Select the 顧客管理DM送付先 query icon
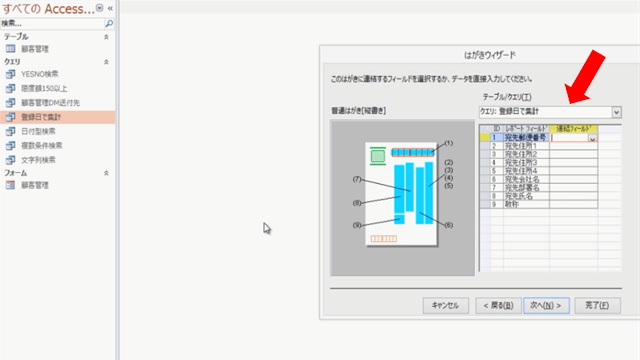This screenshot has width=640, height=360. (x=10, y=102)
